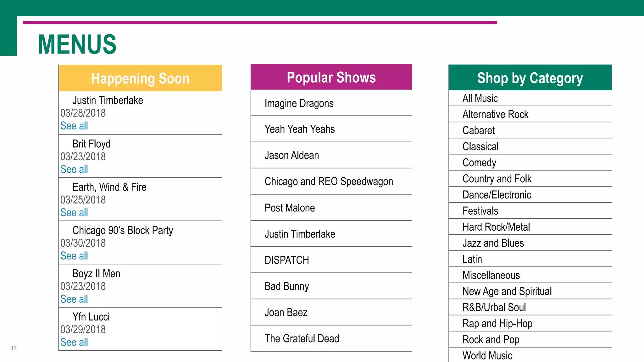Choose Post Malone in Popular Shows

[331, 208]
